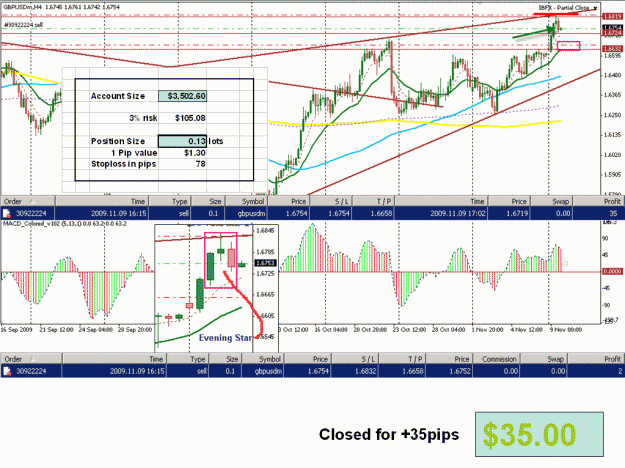Sort by the Commission column header
Viewport: 625px width, 468px height.
coord(496,359)
